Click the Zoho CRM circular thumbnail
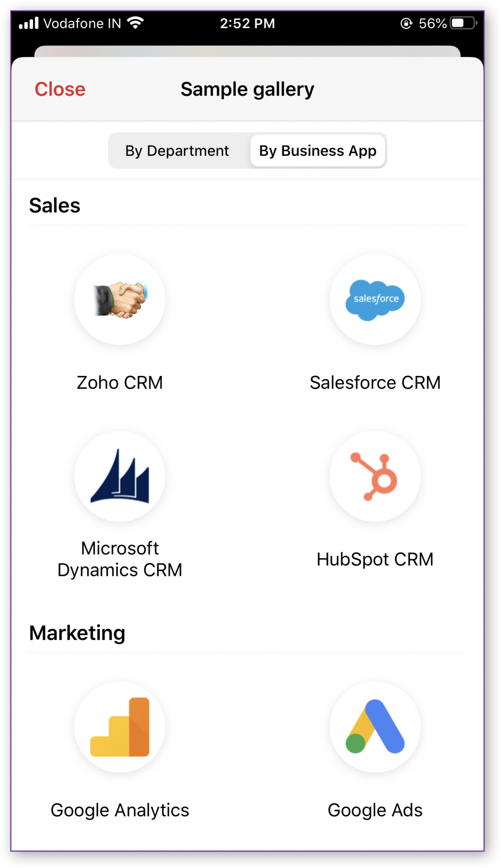 (120, 299)
